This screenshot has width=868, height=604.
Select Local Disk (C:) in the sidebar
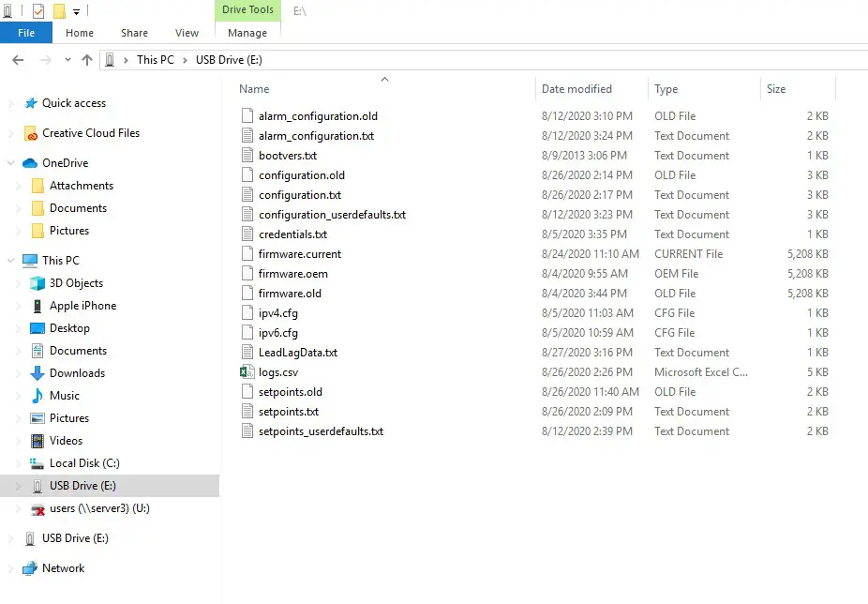coord(83,462)
